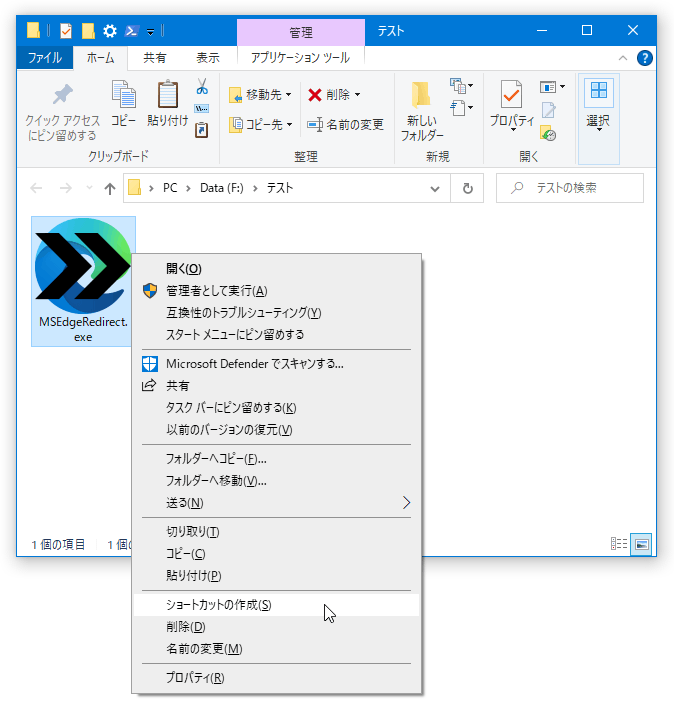
Task: Click the Cut scissors icon in ribbon
Action: (x=202, y=86)
